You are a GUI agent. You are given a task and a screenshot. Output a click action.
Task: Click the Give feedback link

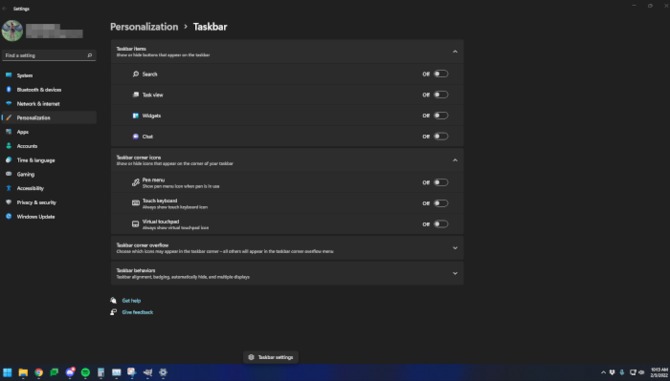pos(137,312)
